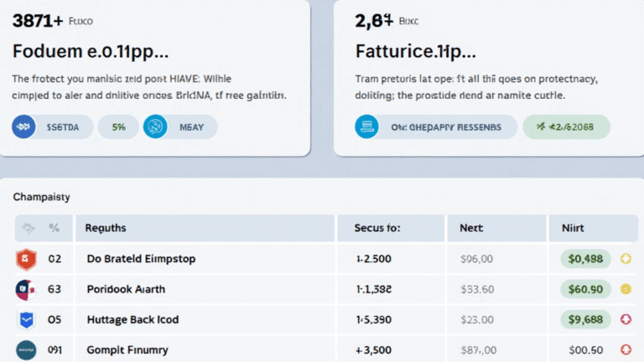The image size is (644, 362).
Task: Click the dark Gomplt Finumry row icon
Action: pos(24,349)
